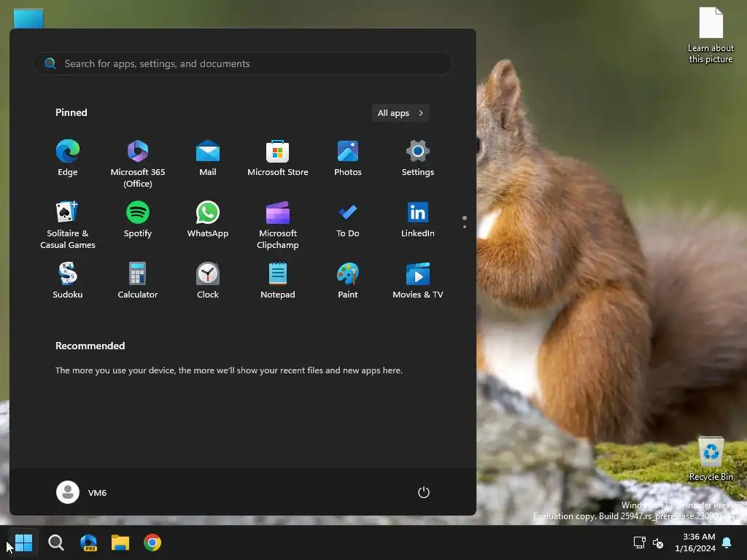Screen dimensions: 747x560
Task: Open the Paint app
Action: [348, 281]
